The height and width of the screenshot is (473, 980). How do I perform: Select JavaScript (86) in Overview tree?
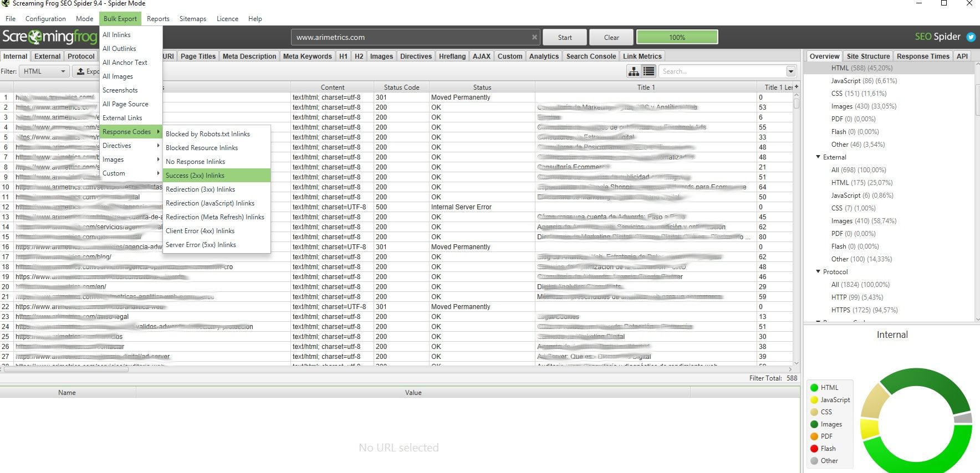coord(864,81)
